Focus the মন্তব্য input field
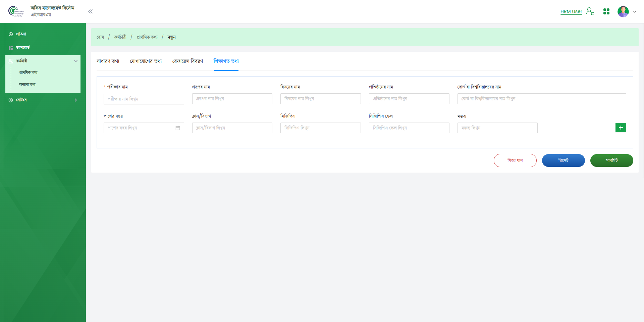This screenshot has width=644, height=322. [x=497, y=128]
